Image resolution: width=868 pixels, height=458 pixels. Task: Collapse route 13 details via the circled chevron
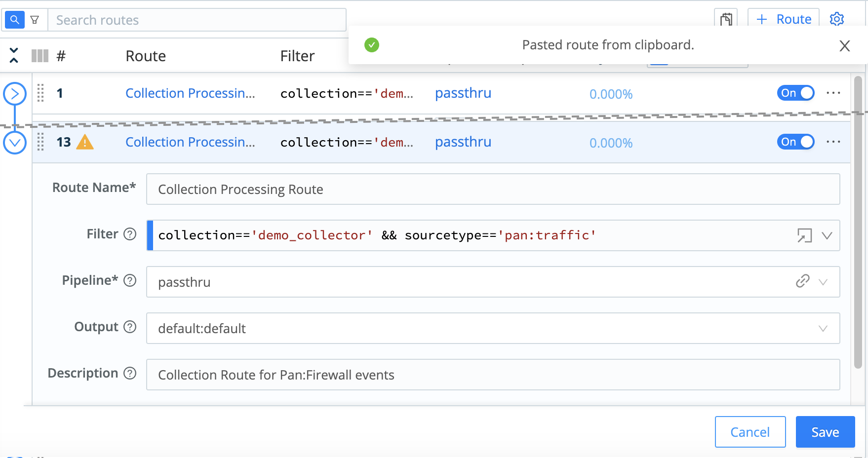15,142
